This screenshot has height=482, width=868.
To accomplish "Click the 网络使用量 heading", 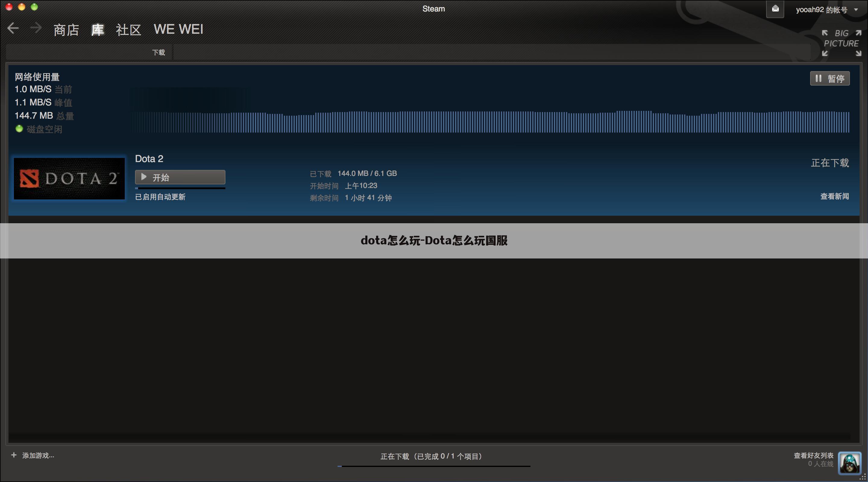I will coord(37,77).
